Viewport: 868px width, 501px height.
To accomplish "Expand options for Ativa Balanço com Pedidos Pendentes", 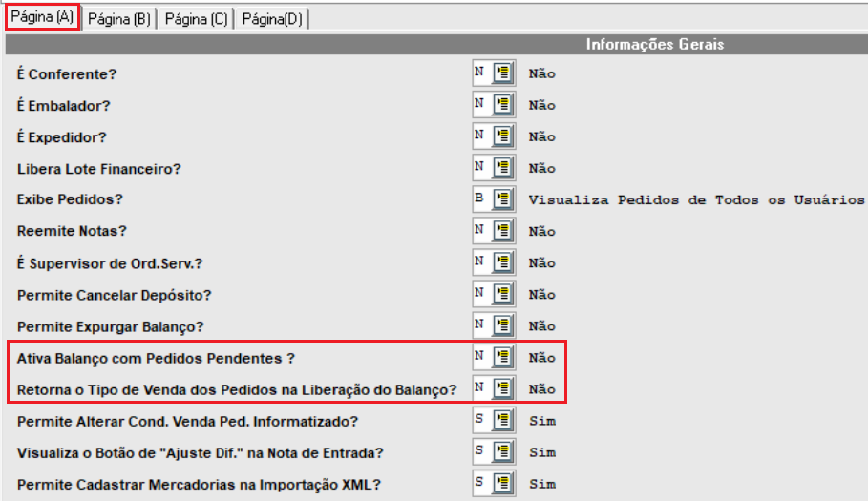I will (x=504, y=358).
